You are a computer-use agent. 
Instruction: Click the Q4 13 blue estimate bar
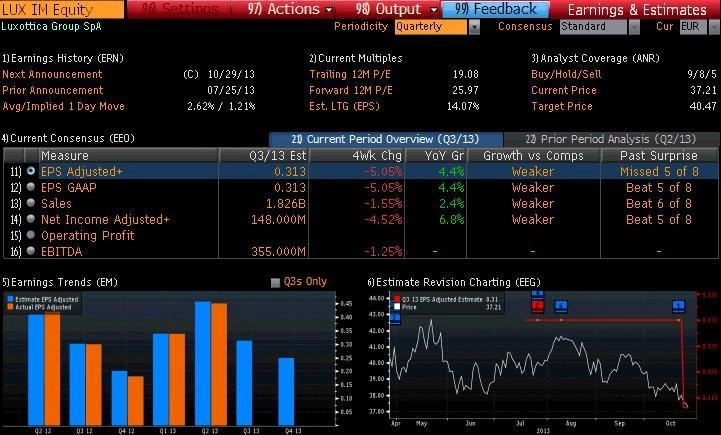[286, 392]
